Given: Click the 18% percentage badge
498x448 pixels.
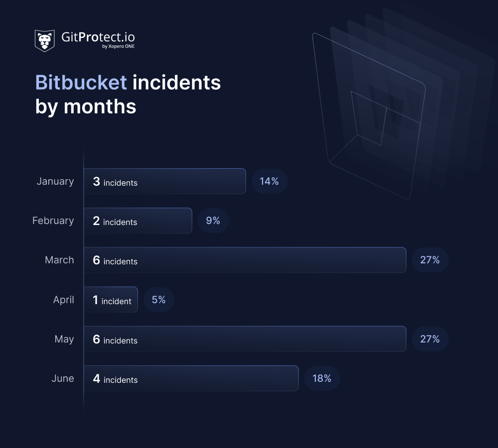Looking at the screenshot, I should pos(322,378).
